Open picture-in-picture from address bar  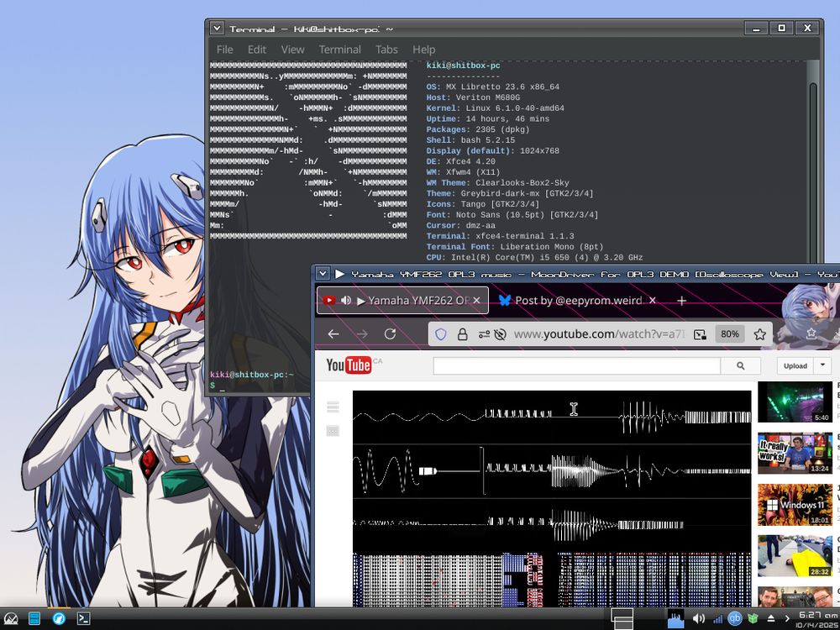click(700, 334)
